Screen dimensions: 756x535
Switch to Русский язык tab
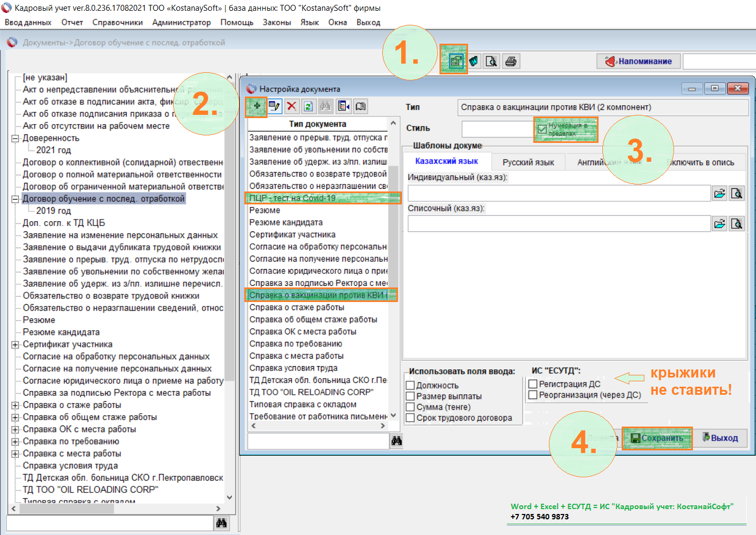tap(528, 162)
